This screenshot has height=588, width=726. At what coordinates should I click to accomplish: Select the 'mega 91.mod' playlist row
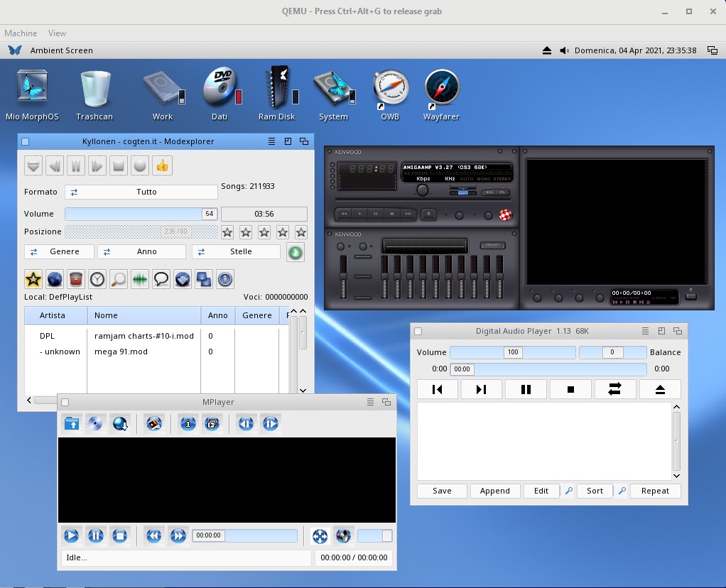point(121,352)
